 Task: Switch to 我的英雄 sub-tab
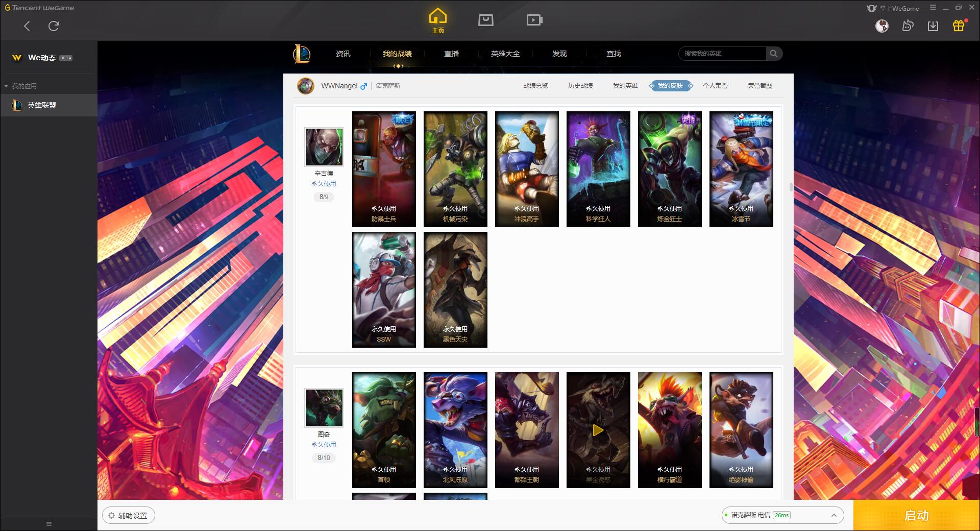pos(625,86)
